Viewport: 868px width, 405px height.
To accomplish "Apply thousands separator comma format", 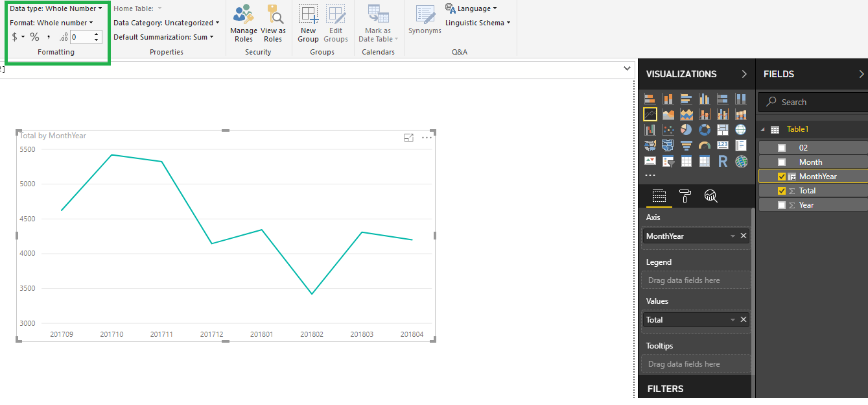I will (49, 37).
